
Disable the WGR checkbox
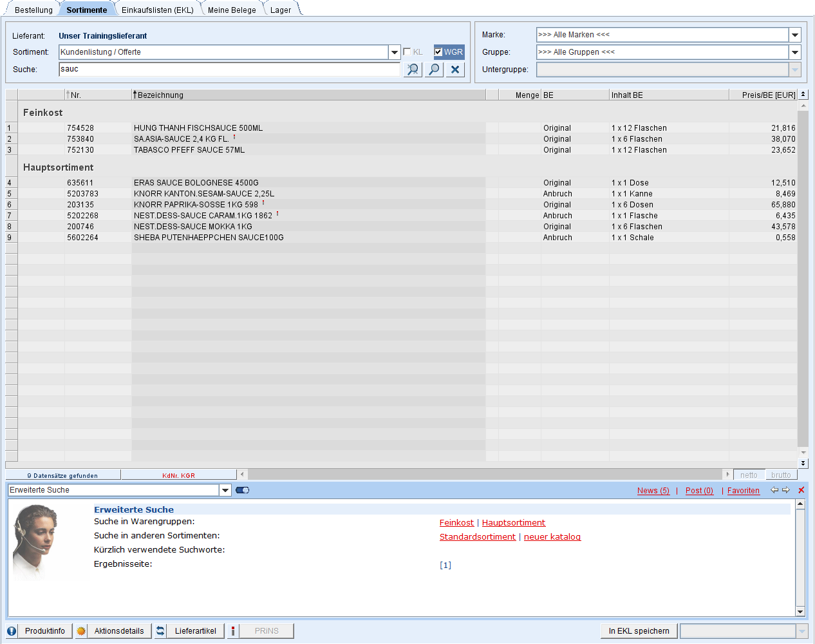(438, 52)
